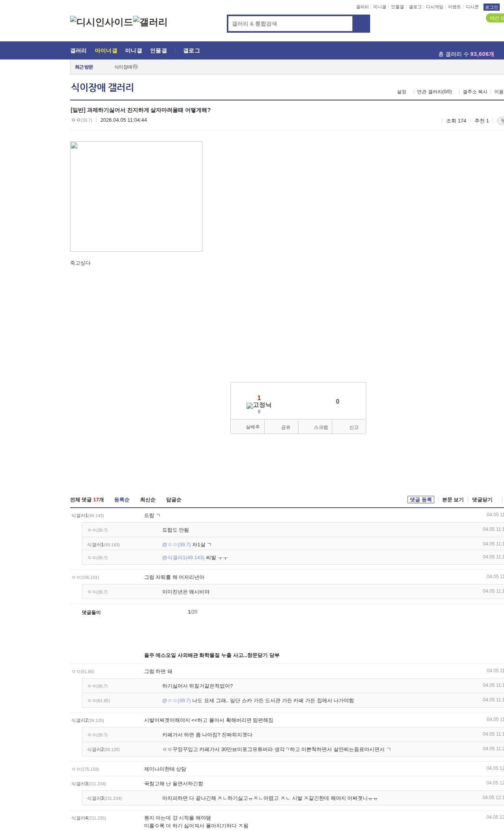Focus the 갤러리 & 통합검색 search field
This screenshot has height=831, width=504.
click(x=290, y=24)
